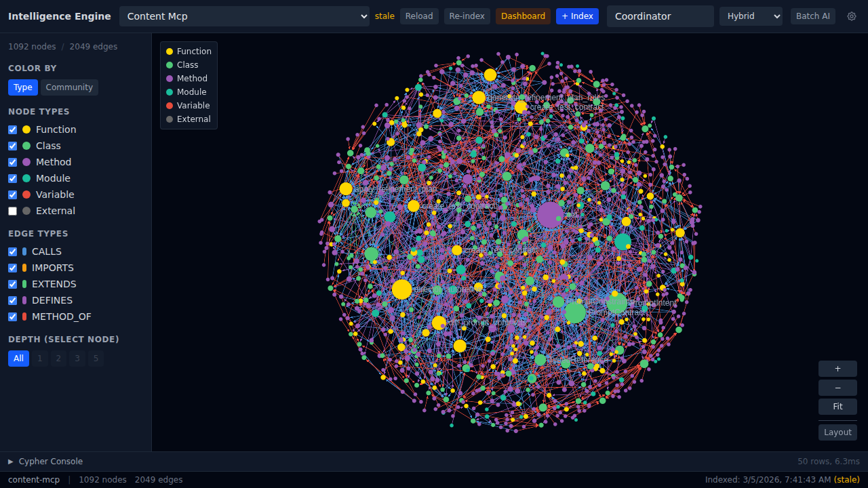This screenshot has width=868, height=488.
Task: Switch color mode to Community
Action: [x=69, y=87]
